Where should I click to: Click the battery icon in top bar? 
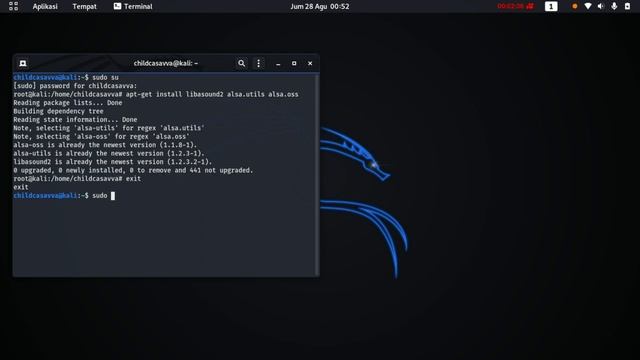click(627, 6)
